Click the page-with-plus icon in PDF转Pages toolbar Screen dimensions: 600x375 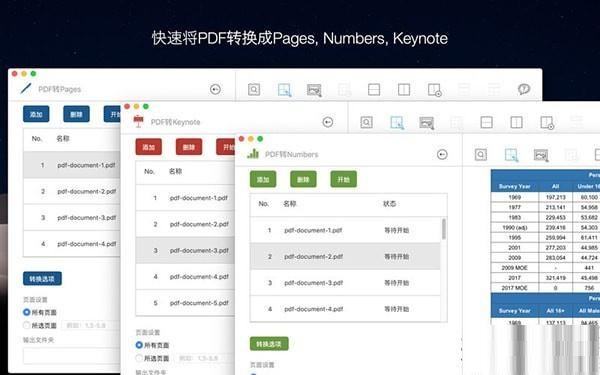click(x=435, y=90)
